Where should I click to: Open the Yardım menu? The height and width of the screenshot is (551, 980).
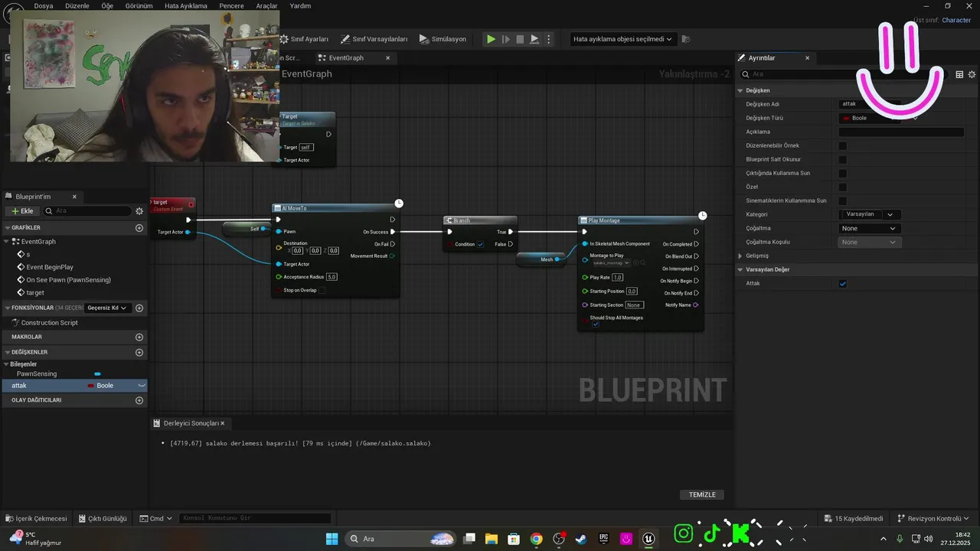(300, 5)
